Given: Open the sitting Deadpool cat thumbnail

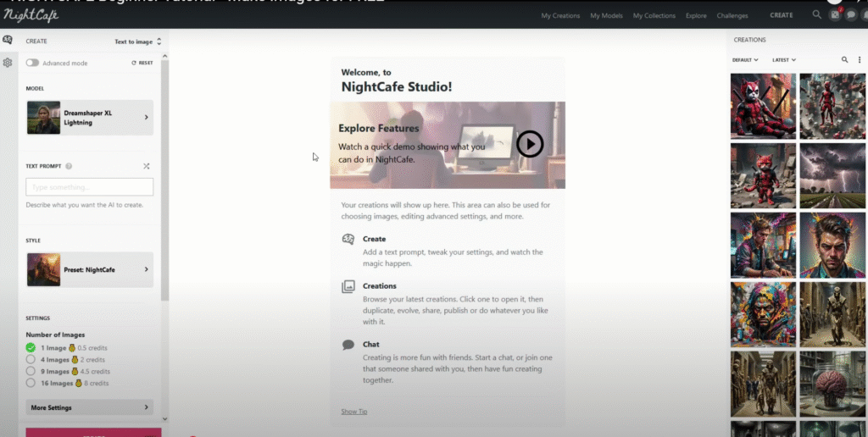Looking at the screenshot, I should 763,106.
